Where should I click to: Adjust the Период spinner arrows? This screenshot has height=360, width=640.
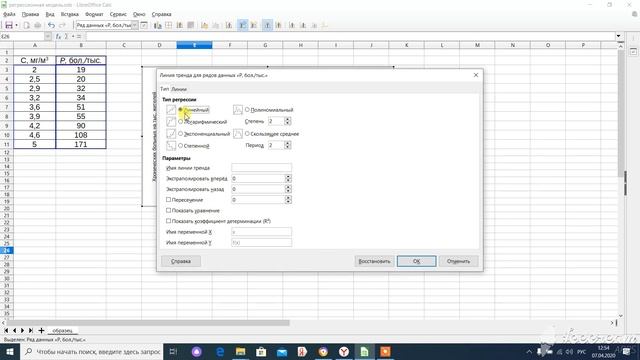287,145
